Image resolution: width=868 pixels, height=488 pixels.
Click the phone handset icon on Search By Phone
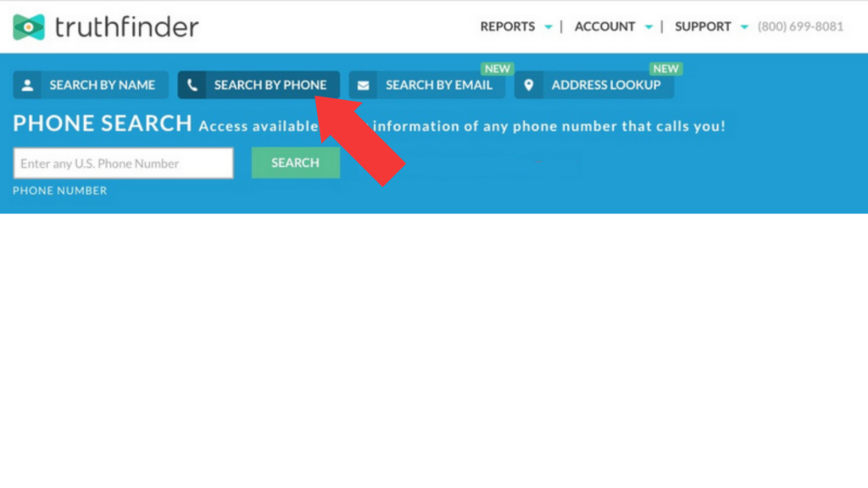(192, 86)
